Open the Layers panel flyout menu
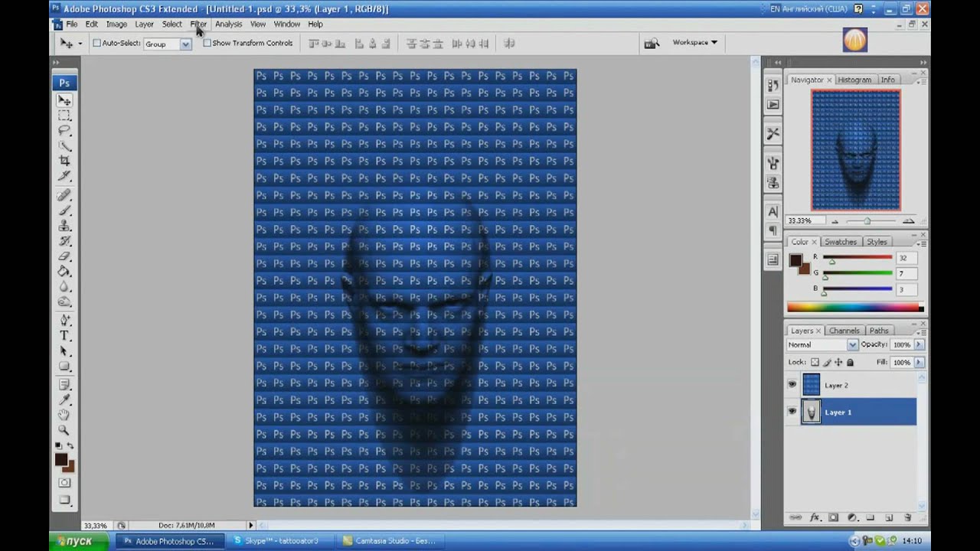This screenshot has height=551, width=980. point(921,331)
